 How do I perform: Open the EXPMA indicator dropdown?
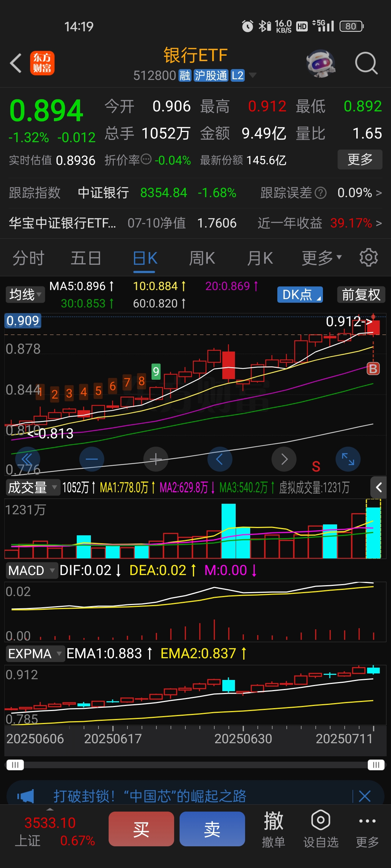[x=35, y=654]
